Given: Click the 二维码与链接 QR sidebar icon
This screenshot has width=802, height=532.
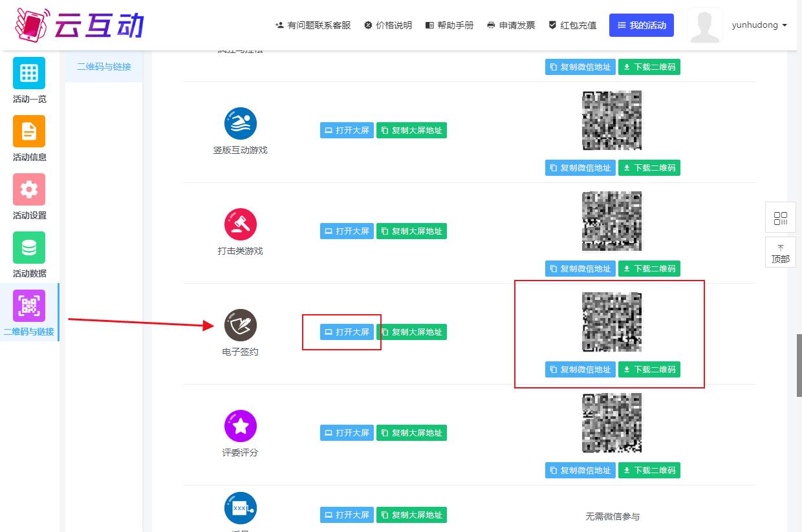Looking at the screenshot, I should [29, 306].
